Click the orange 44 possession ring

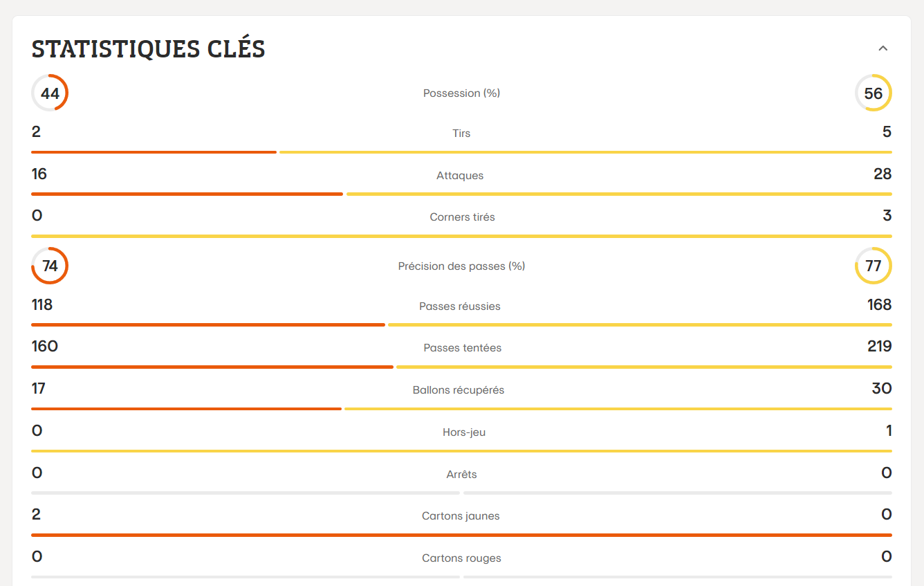50,93
